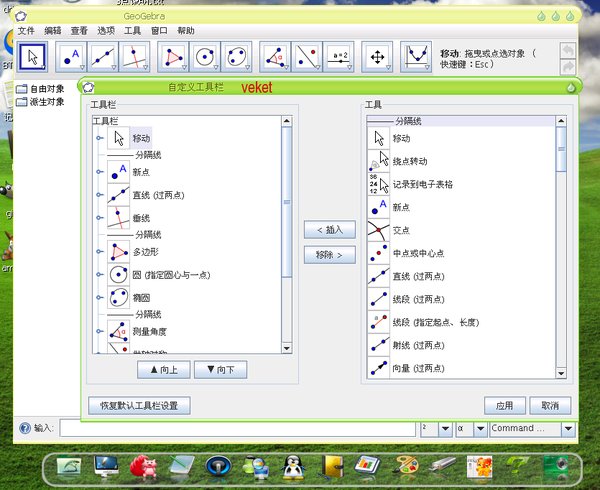Click the ▼向下 button
This screenshot has width=600, height=490.
pos(221,370)
